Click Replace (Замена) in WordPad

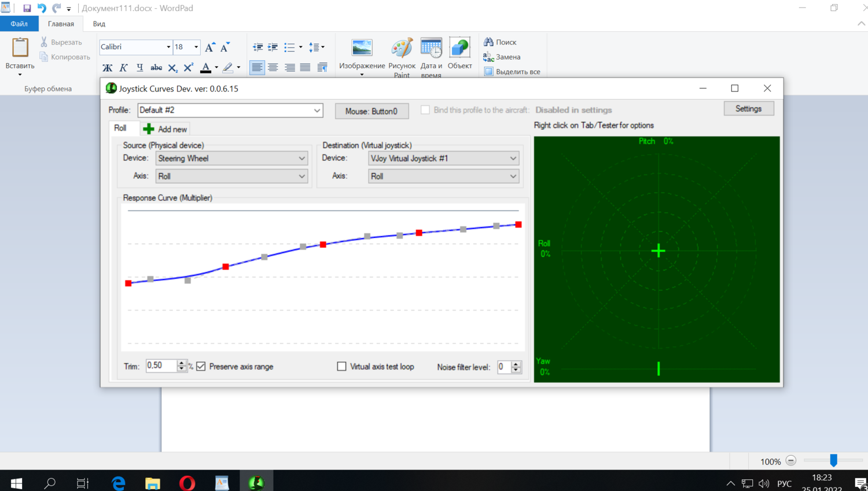point(502,57)
